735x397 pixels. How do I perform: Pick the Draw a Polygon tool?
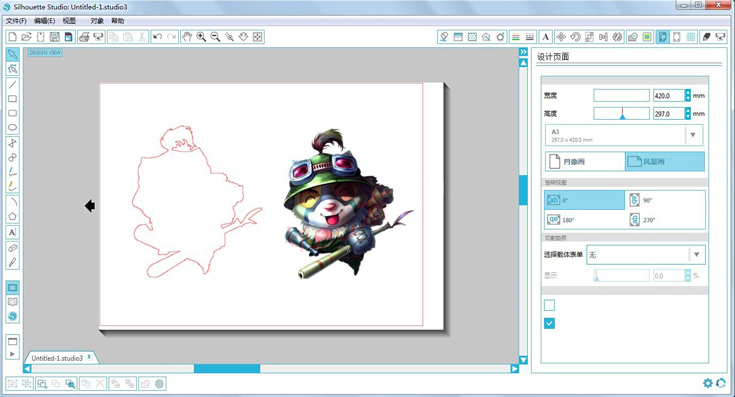pos(13,143)
